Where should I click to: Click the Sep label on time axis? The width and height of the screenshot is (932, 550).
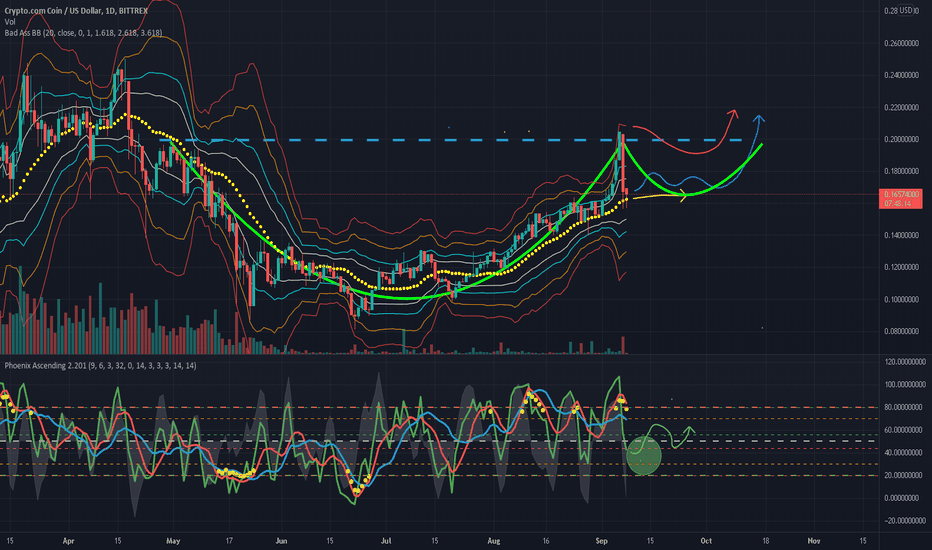[602, 541]
